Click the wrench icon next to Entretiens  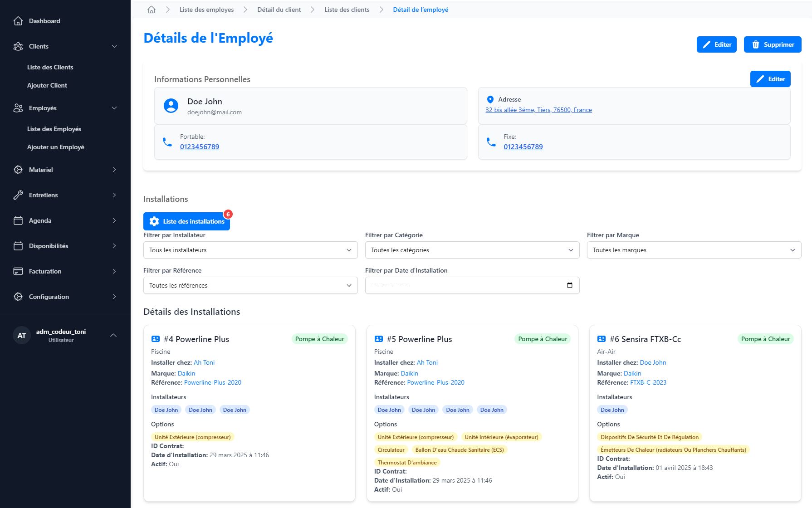[x=18, y=195]
